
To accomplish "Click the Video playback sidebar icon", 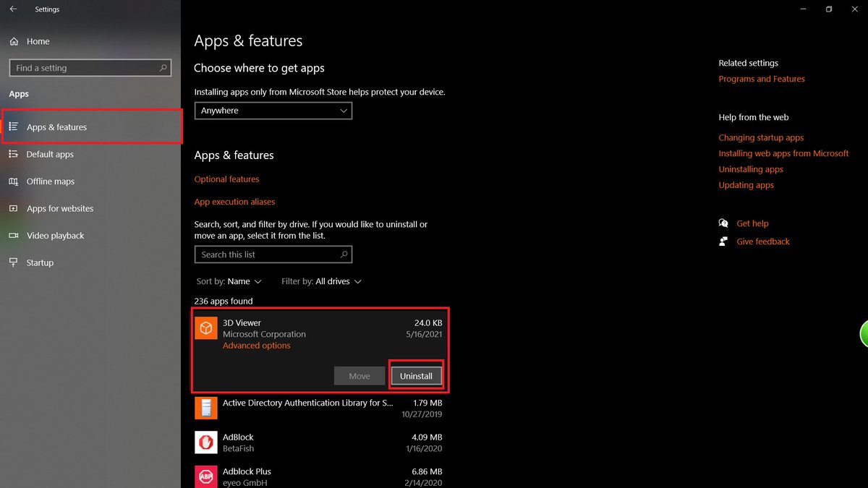I will pyautogui.click(x=13, y=236).
